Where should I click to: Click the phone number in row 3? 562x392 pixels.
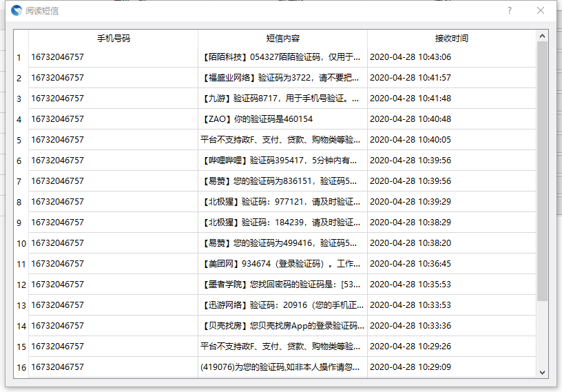(57, 99)
